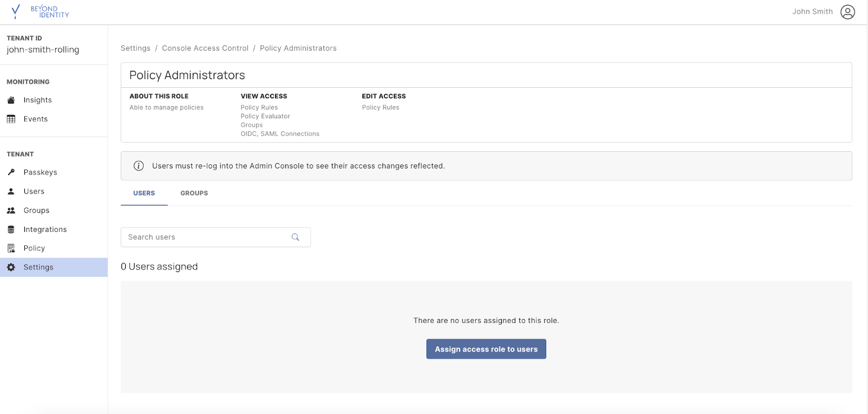
Task: Click the Integrations database icon
Action: (x=11, y=230)
